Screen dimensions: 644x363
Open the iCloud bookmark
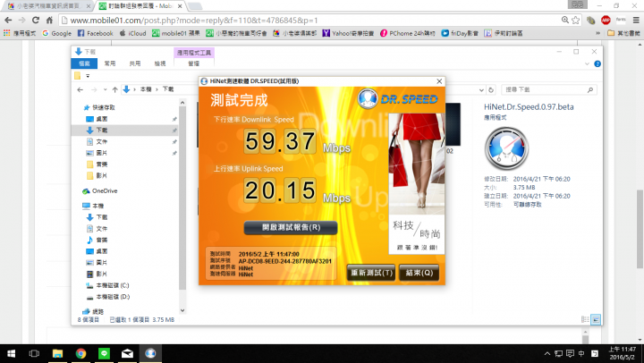point(132,33)
